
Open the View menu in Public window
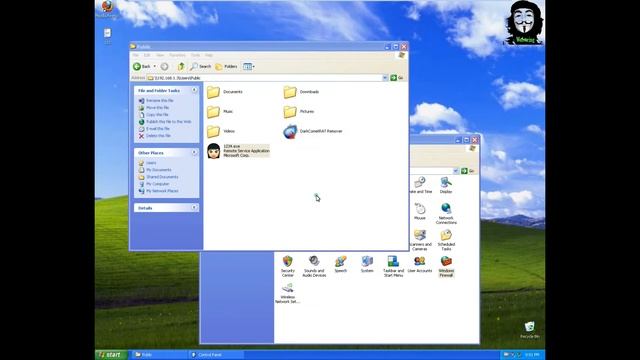click(160, 55)
